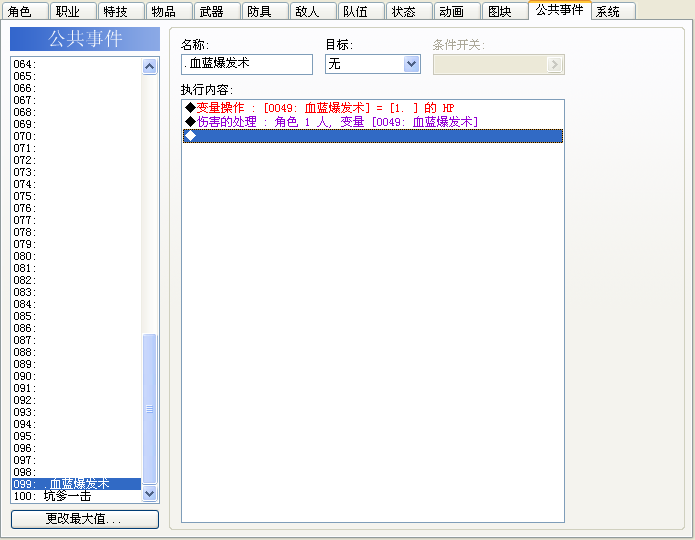Viewport: 695px width, 540px height.
Task: Click the 更改最大值 button
Action: click(x=85, y=519)
